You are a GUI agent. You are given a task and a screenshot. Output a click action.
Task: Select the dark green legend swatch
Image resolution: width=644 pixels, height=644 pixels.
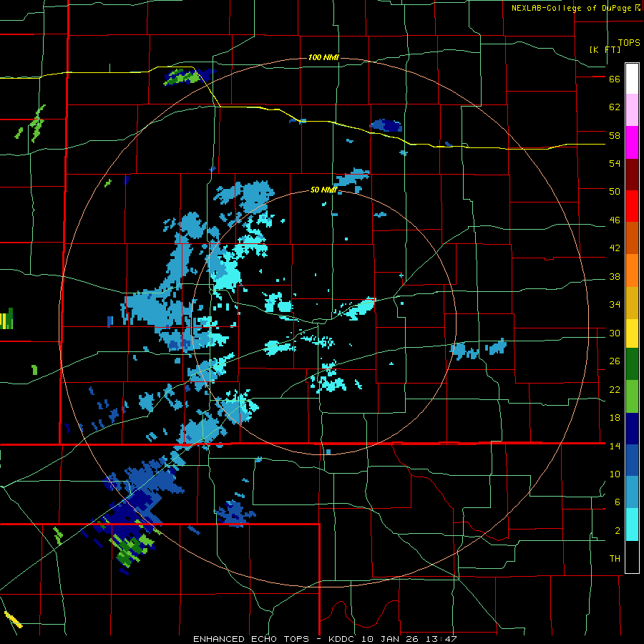632,364
